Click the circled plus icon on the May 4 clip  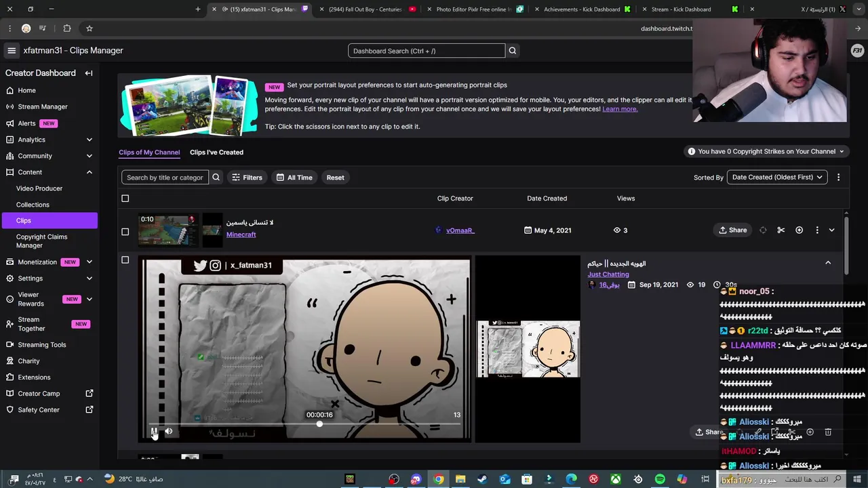tap(799, 230)
